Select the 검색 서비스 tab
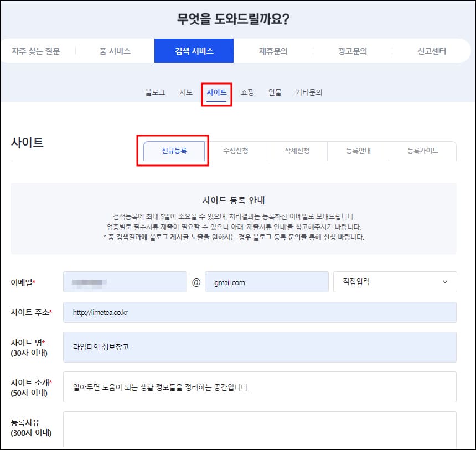Image resolution: width=476 pixels, height=450 pixels. (x=194, y=50)
